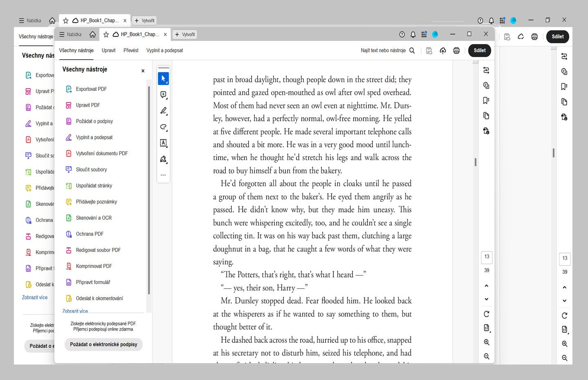
Task: Open Nabídka menu in background window
Action: click(x=30, y=20)
